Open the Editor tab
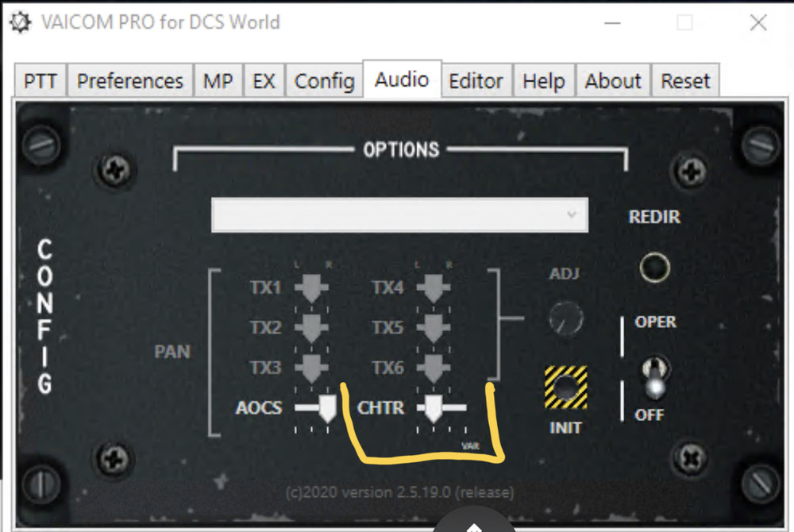This screenshot has width=794, height=532. coord(476,80)
